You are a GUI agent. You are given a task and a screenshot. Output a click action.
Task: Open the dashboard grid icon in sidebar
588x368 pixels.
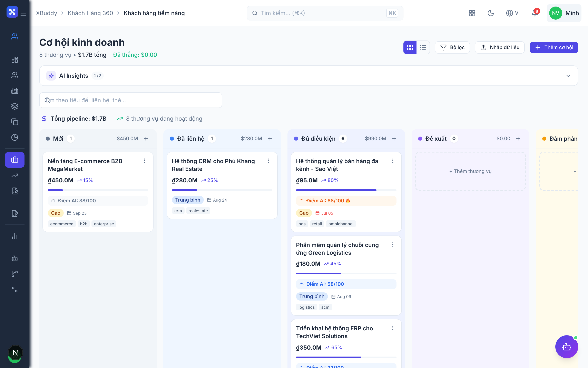[14, 60]
